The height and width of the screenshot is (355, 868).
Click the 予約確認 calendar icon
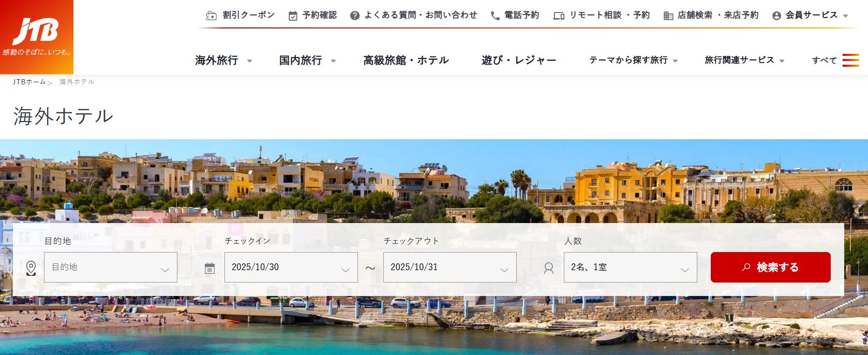tap(293, 16)
